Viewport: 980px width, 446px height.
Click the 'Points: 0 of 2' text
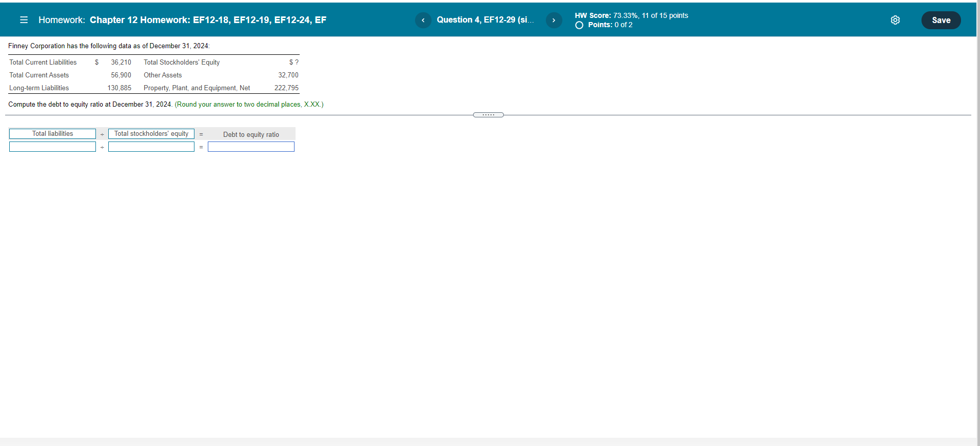(610, 25)
